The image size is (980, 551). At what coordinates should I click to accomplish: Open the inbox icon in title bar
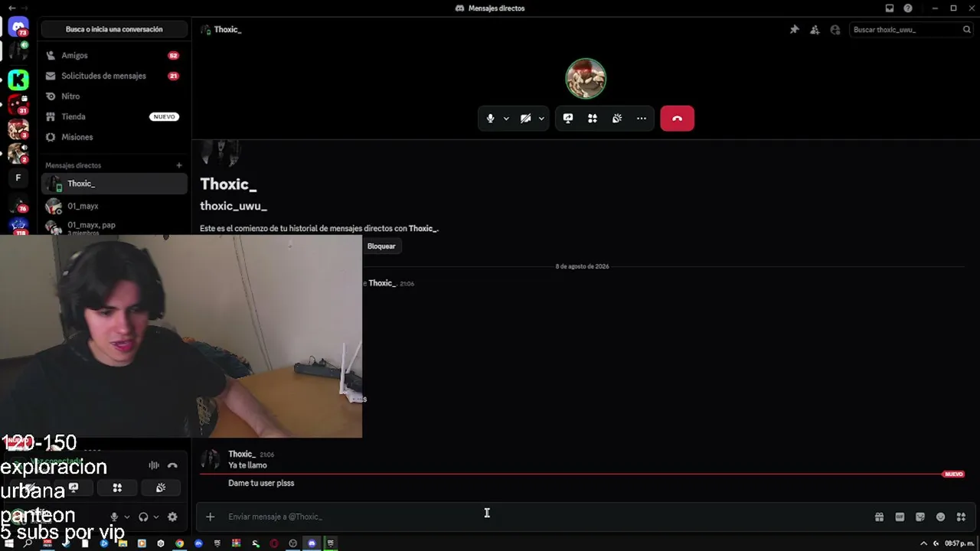click(x=890, y=8)
